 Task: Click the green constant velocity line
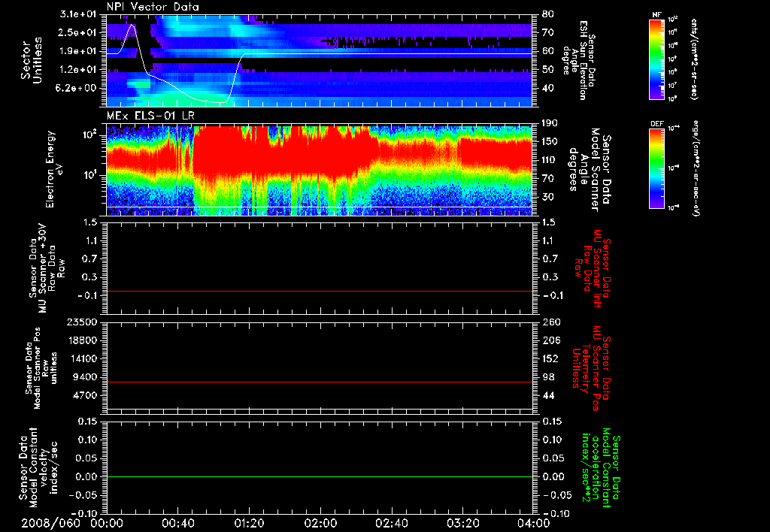tap(320, 476)
